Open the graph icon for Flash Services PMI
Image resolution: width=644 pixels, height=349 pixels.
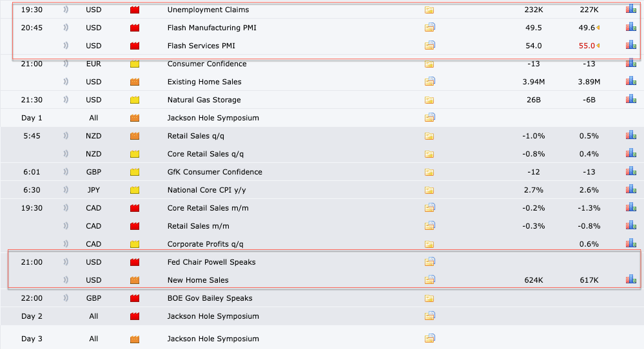coord(630,46)
